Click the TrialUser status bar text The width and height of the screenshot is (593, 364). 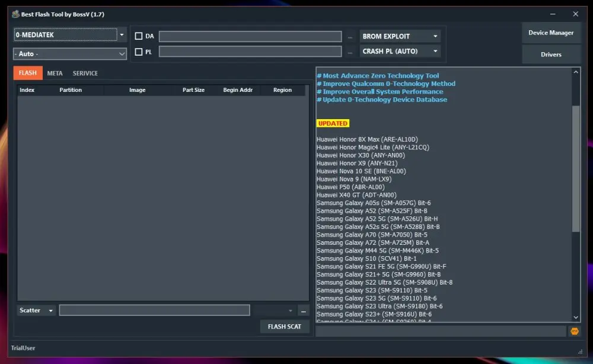tap(23, 348)
